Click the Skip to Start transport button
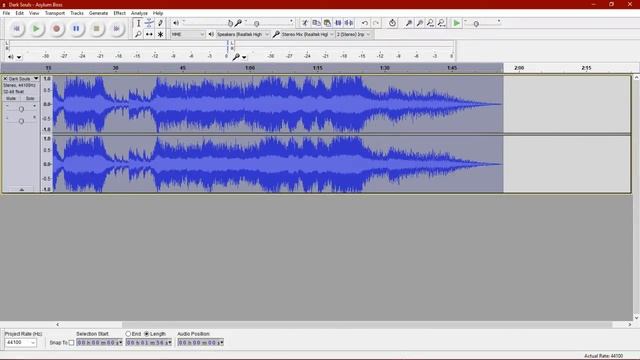This screenshot has height=360, width=640. (17, 29)
